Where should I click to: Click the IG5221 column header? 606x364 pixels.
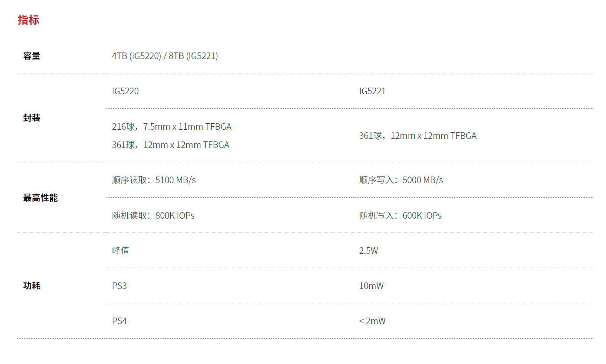[x=372, y=91]
